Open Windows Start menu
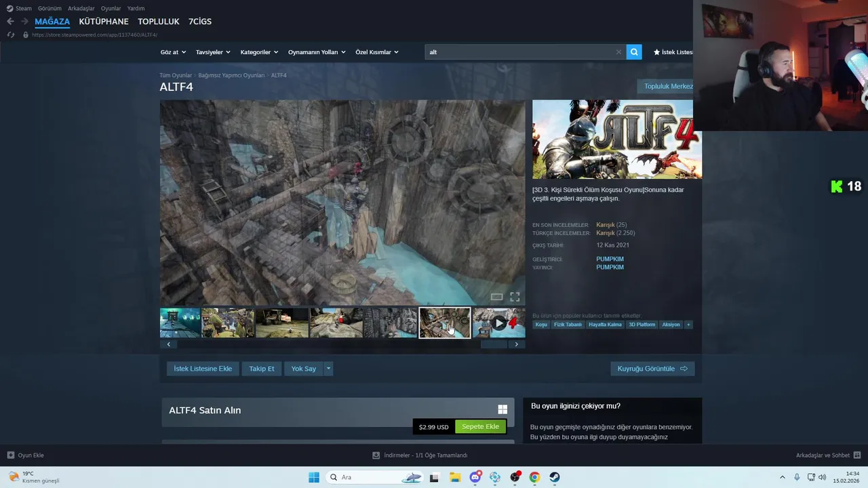The image size is (868, 488). pyautogui.click(x=314, y=477)
